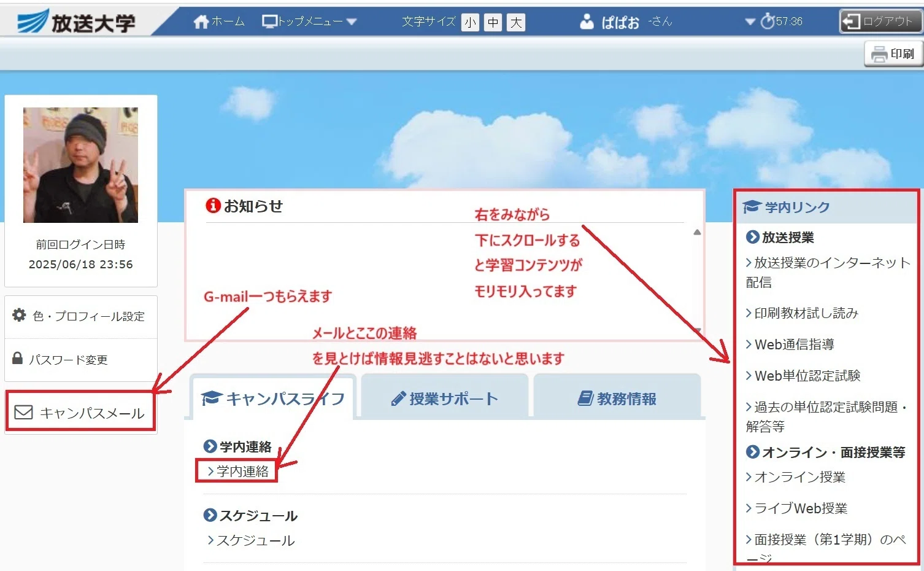Click the gear icon for profile settings
Image resolution: width=924 pixels, height=571 pixels.
19,315
